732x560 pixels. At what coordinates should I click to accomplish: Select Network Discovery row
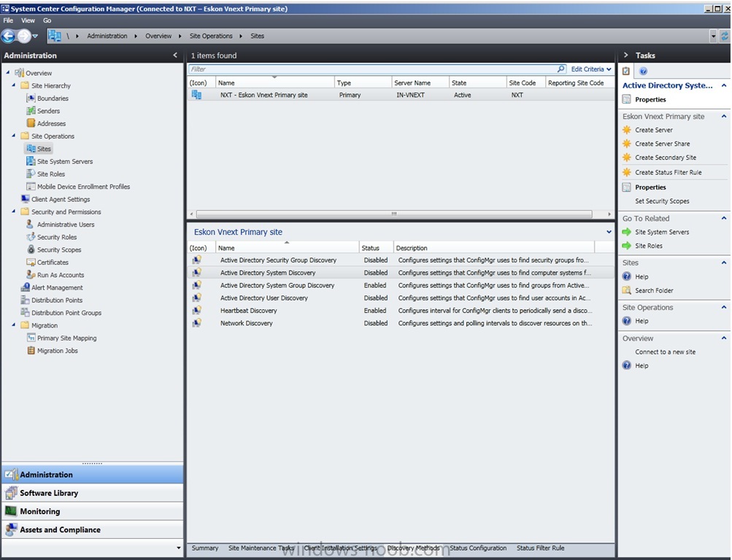pyautogui.click(x=401, y=323)
